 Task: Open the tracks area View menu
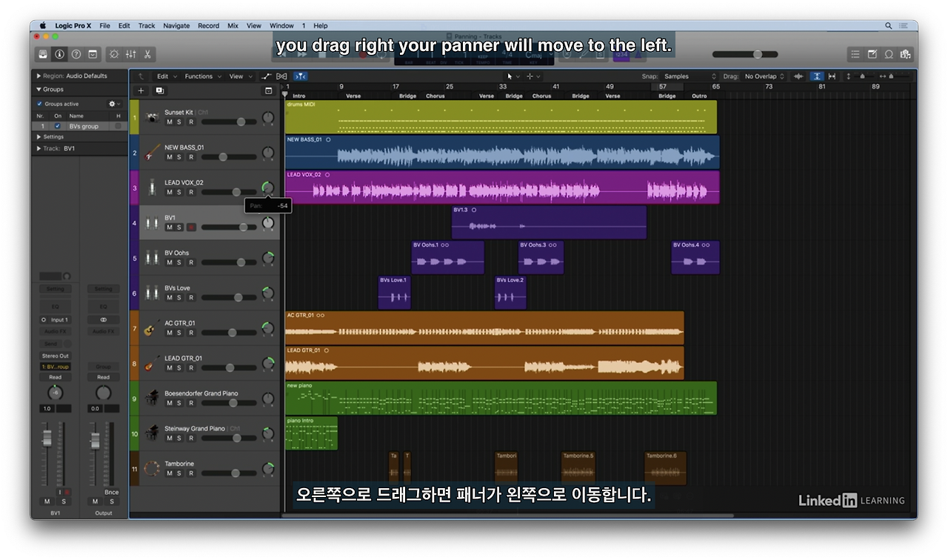[239, 76]
